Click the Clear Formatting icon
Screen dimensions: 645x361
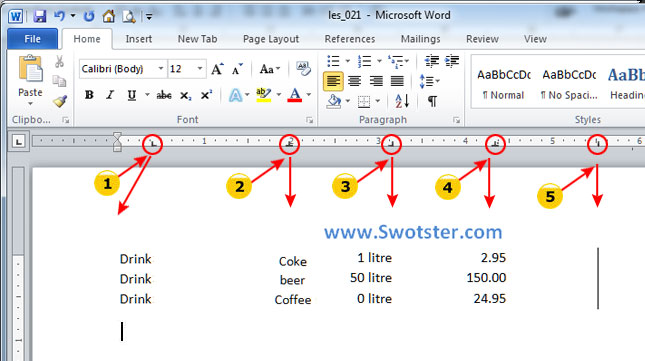point(303,69)
